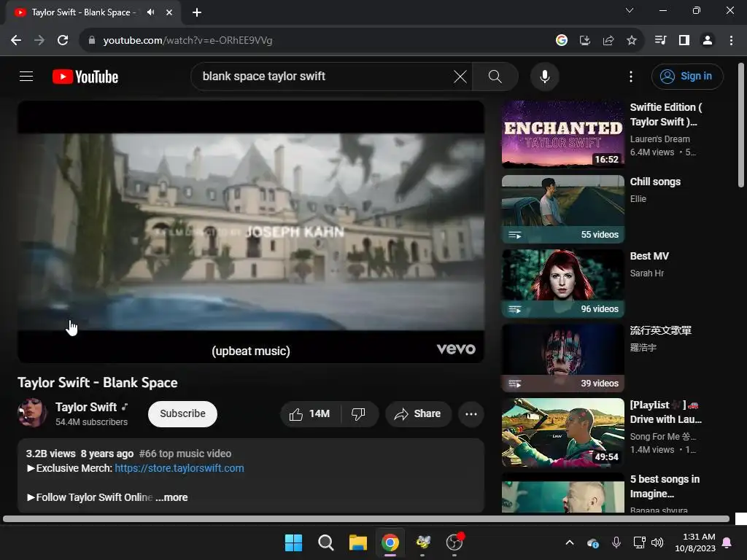Click Chill songs playlist title
The width and height of the screenshot is (747, 560).
(x=655, y=182)
